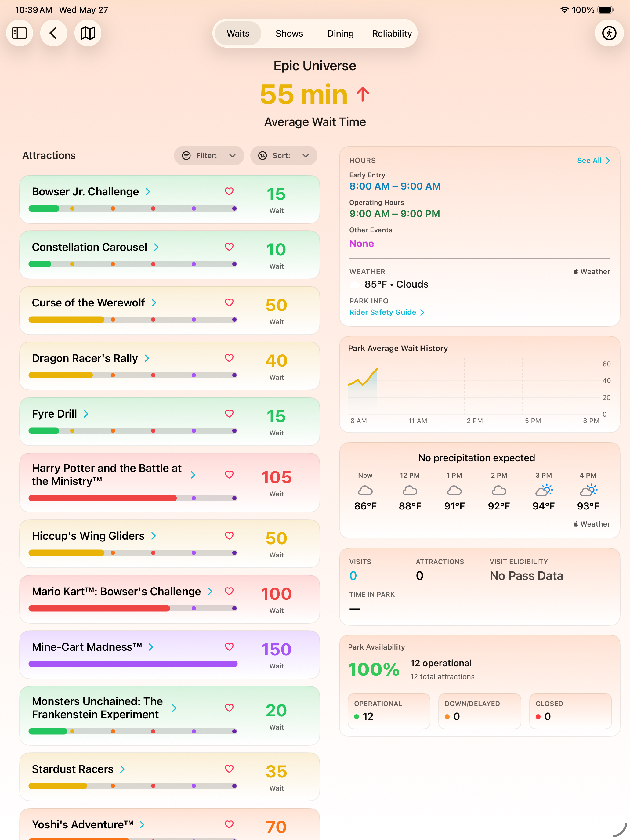Favorite Bowser Jr. Challenge with heart

coord(229,191)
